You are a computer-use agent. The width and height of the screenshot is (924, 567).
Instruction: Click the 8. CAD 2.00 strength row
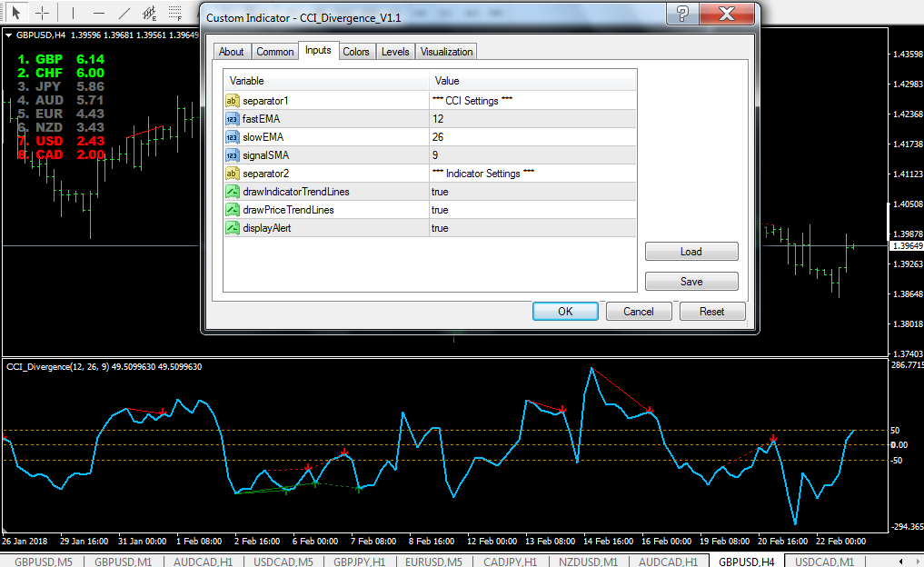(x=61, y=154)
